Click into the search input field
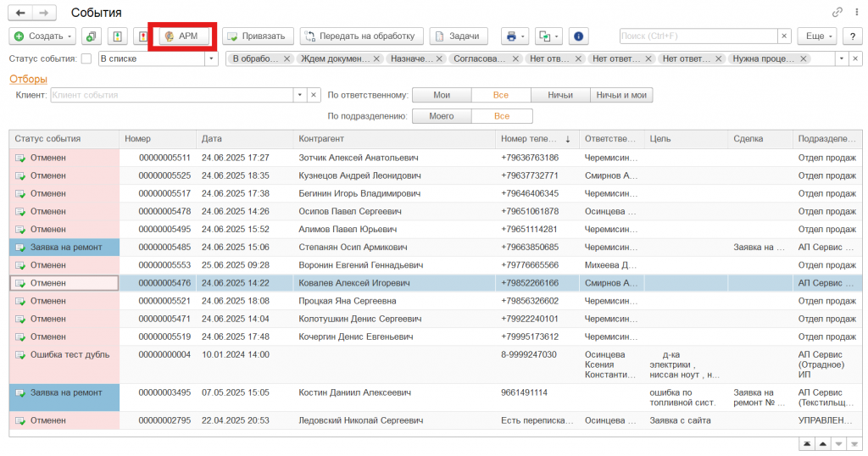Image resolution: width=868 pixels, height=456 pixels. tap(697, 36)
